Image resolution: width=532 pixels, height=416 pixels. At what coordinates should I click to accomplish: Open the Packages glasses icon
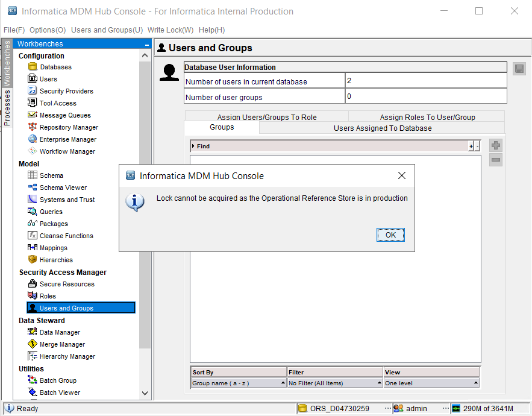pyautogui.click(x=32, y=223)
